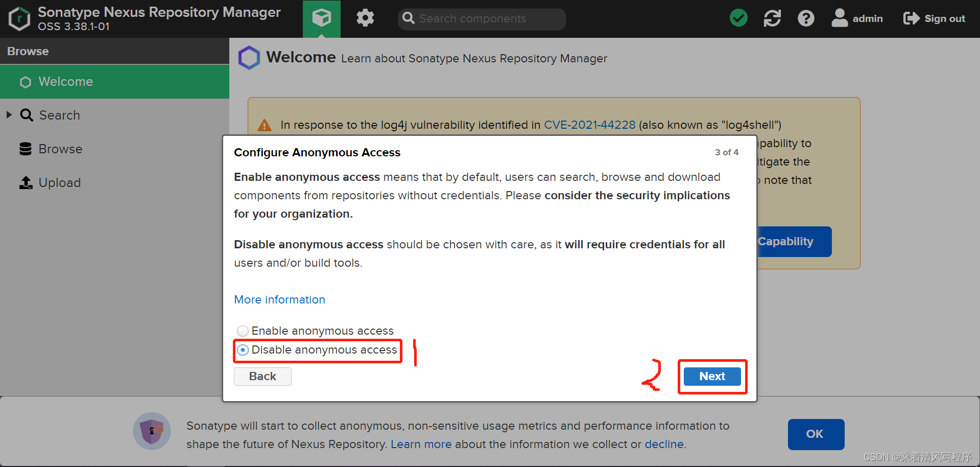Click Sign out in the header
Image resolution: width=980 pixels, height=467 pixels.
click(x=934, y=18)
